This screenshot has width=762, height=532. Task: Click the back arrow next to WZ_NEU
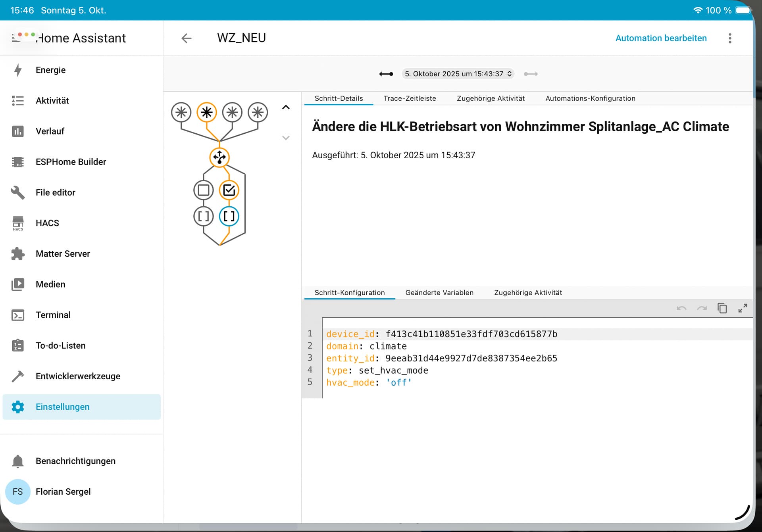tap(186, 38)
